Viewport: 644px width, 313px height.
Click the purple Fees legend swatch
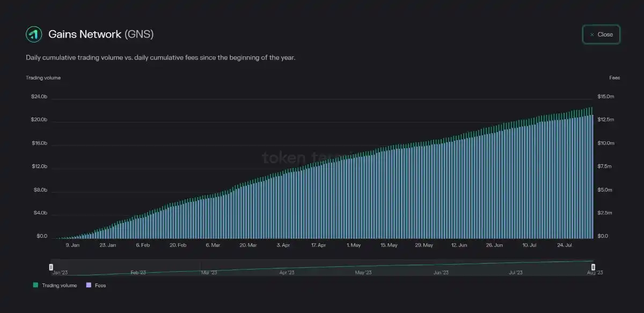click(x=89, y=285)
